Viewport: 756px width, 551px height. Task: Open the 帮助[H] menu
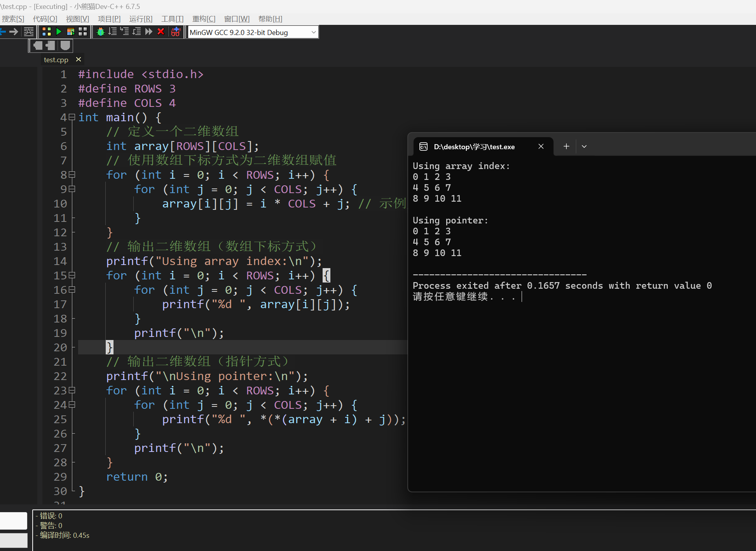tap(270, 19)
